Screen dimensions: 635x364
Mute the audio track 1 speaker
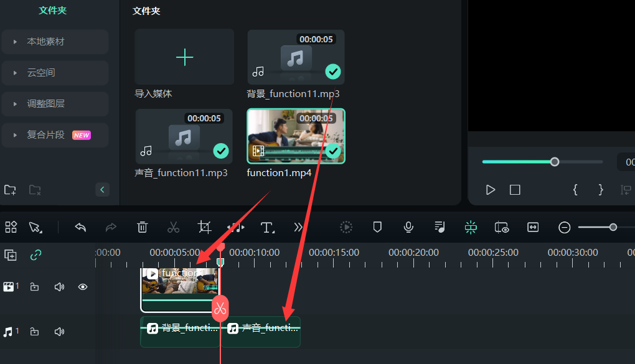pyautogui.click(x=59, y=332)
